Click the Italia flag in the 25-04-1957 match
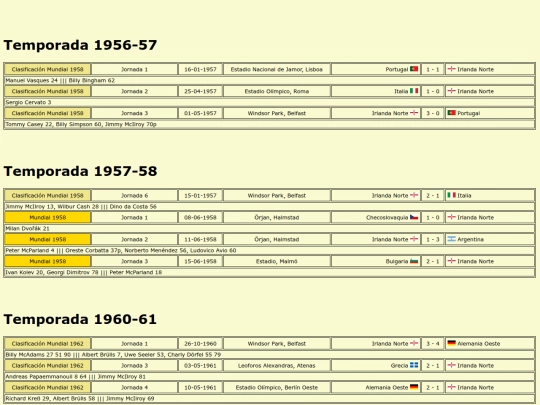Image resolution: width=540 pixels, height=405 pixels. pos(414,91)
